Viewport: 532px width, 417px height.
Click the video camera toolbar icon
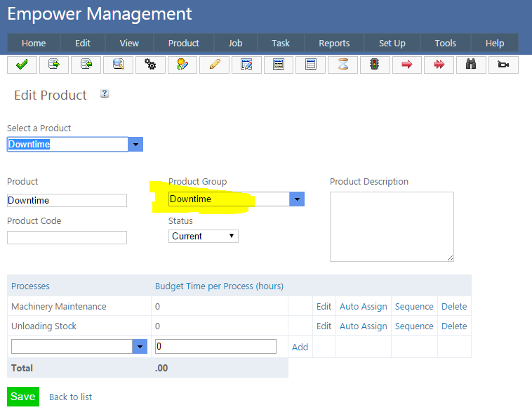pyautogui.click(x=503, y=65)
